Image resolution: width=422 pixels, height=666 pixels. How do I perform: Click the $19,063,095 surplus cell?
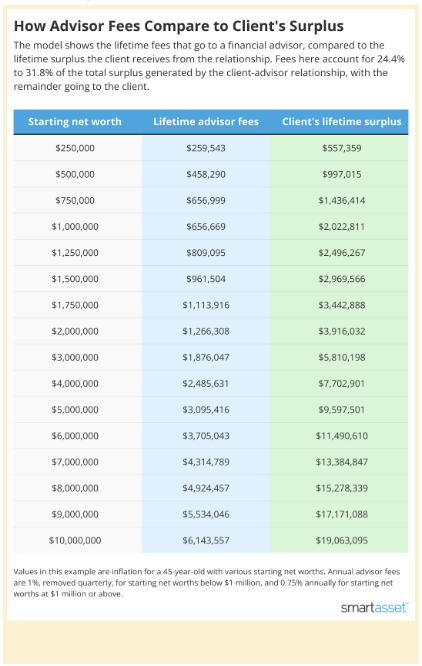point(341,541)
